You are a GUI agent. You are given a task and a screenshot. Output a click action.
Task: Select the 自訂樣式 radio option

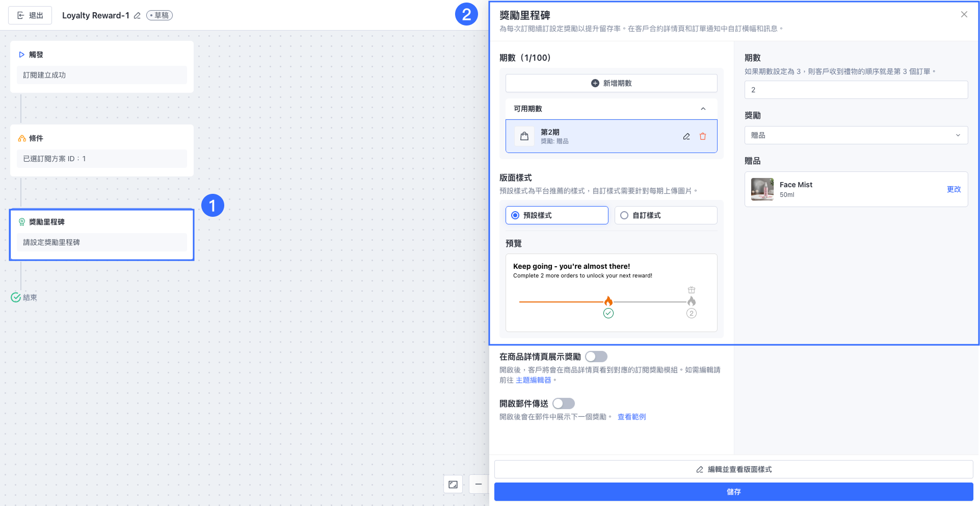pyautogui.click(x=666, y=215)
